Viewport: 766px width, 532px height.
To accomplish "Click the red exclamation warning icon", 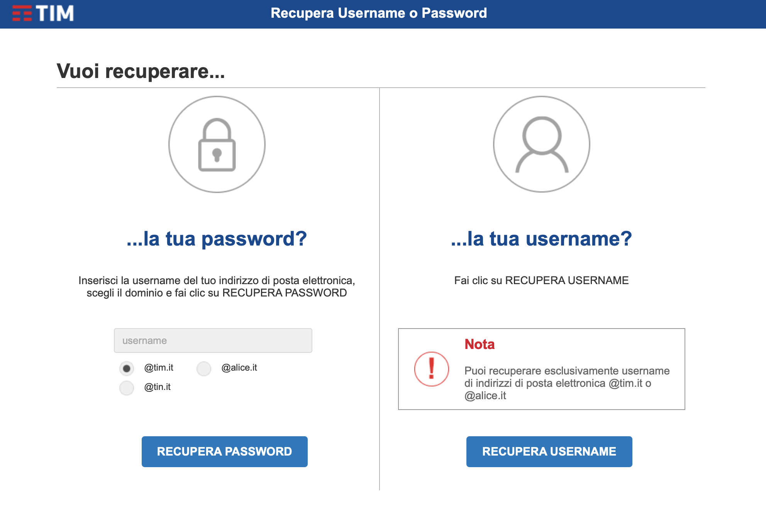I will [432, 369].
